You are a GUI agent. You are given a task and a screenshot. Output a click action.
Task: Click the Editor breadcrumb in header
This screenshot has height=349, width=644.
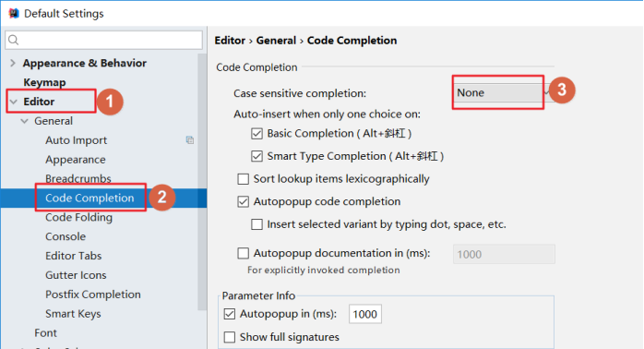[x=230, y=41]
